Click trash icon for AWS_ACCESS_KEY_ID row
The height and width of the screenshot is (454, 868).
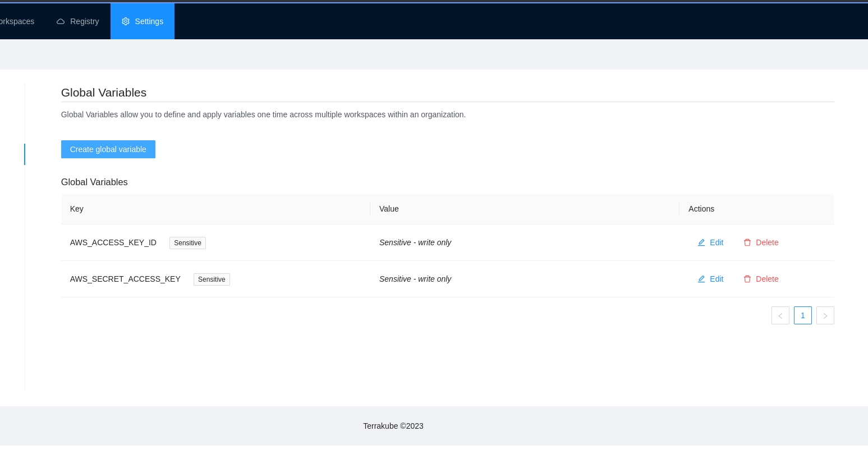[747, 242]
